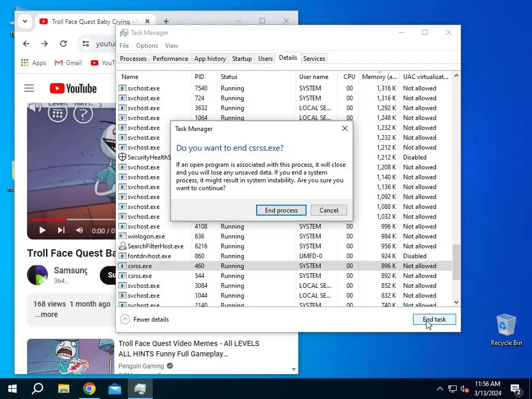Screen dimensions: 532x399
Task: Select svchost.exe with PID 7540
Action: click(284, 88)
